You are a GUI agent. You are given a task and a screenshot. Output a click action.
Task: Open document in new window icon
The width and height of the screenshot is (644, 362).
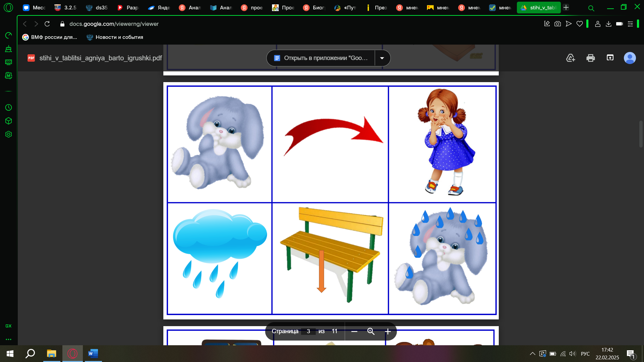coord(610,58)
